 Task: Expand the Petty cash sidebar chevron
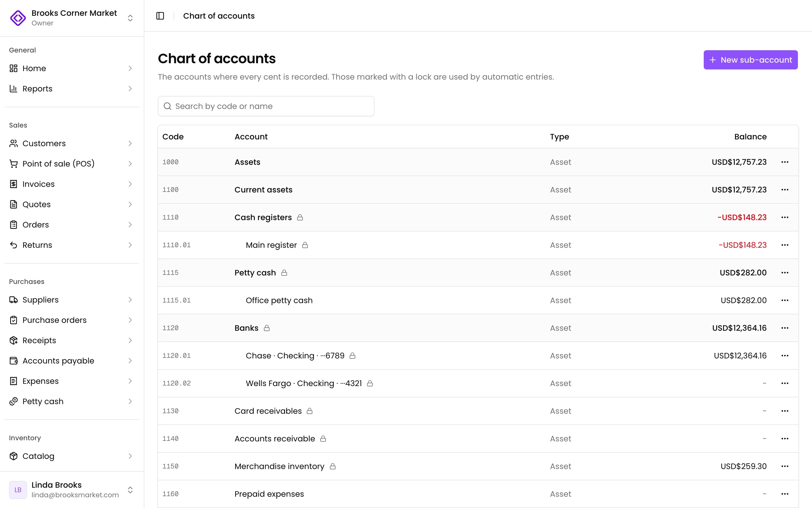point(130,402)
